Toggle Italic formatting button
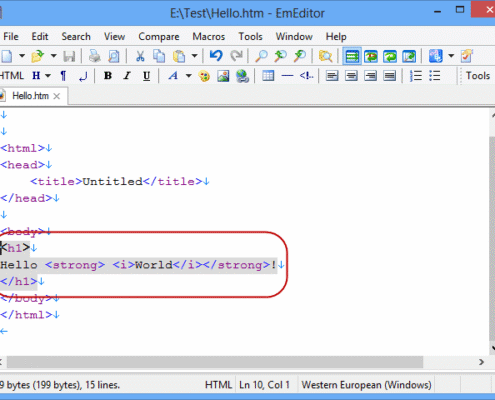 [x=127, y=76]
